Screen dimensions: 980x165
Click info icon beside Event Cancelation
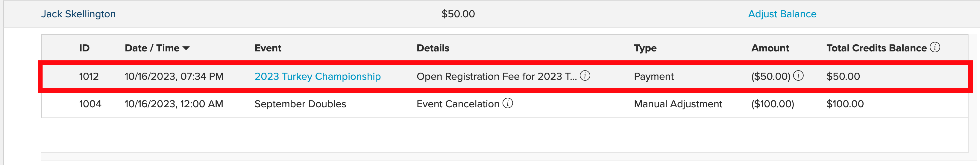pyautogui.click(x=507, y=103)
